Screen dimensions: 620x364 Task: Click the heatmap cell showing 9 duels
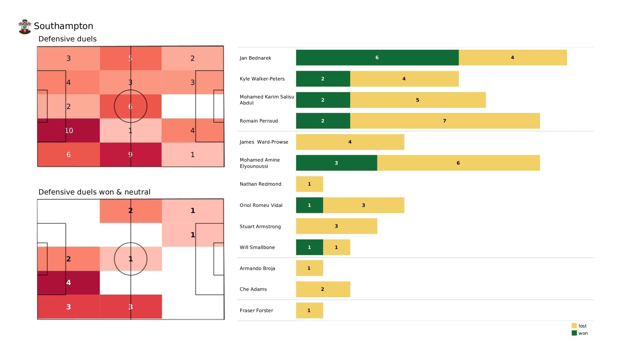click(x=131, y=154)
